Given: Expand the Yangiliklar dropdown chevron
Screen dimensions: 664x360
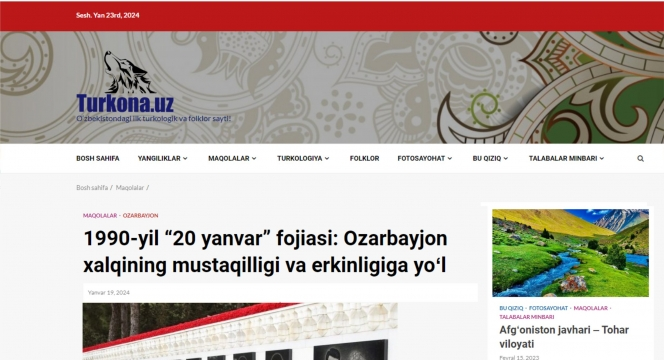Looking at the screenshot, I should [x=185, y=158].
